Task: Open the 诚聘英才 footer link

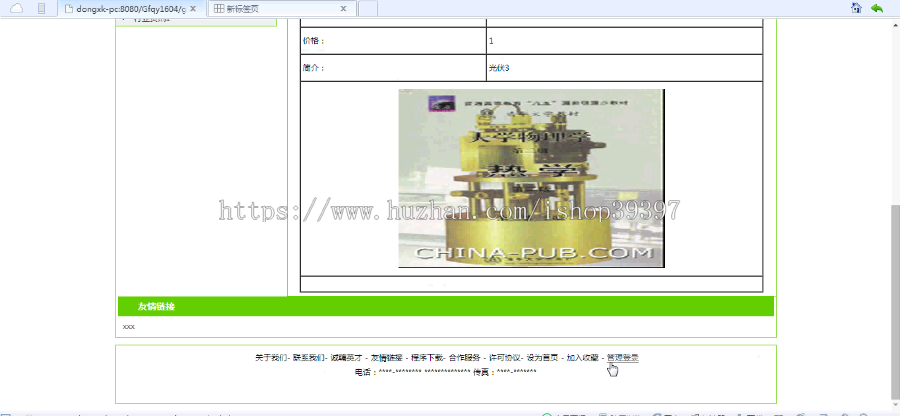Action: tap(347, 357)
